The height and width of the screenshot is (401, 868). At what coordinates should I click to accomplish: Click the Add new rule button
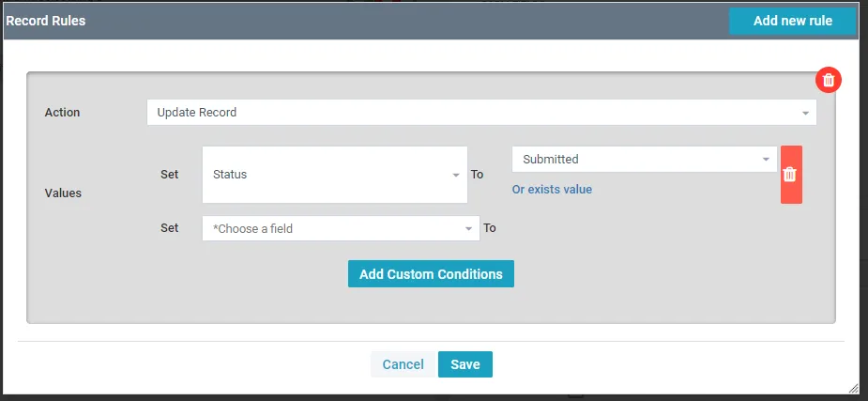click(792, 21)
